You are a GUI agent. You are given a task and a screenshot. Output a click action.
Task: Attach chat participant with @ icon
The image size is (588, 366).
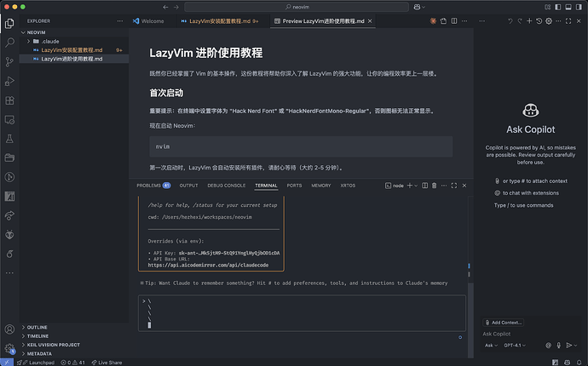click(x=548, y=345)
